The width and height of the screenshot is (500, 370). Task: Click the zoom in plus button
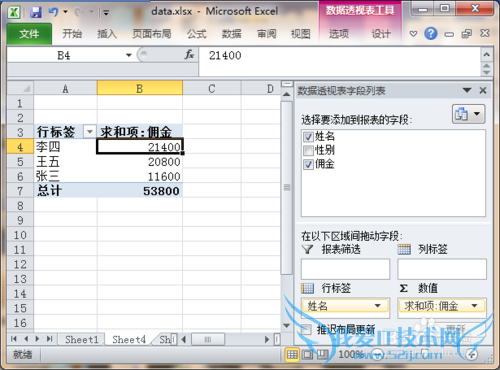[472, 355]
